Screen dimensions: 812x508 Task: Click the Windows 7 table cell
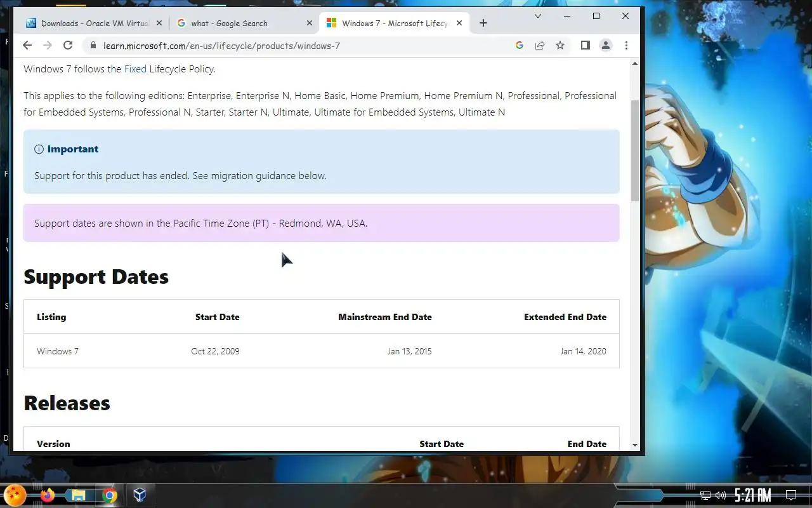pos(58,351)
